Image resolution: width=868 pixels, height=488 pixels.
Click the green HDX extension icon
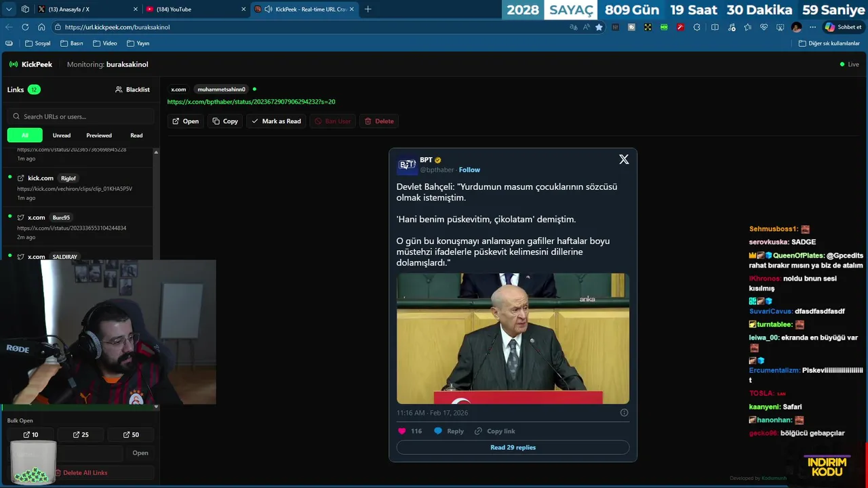[x=664, y=27]
